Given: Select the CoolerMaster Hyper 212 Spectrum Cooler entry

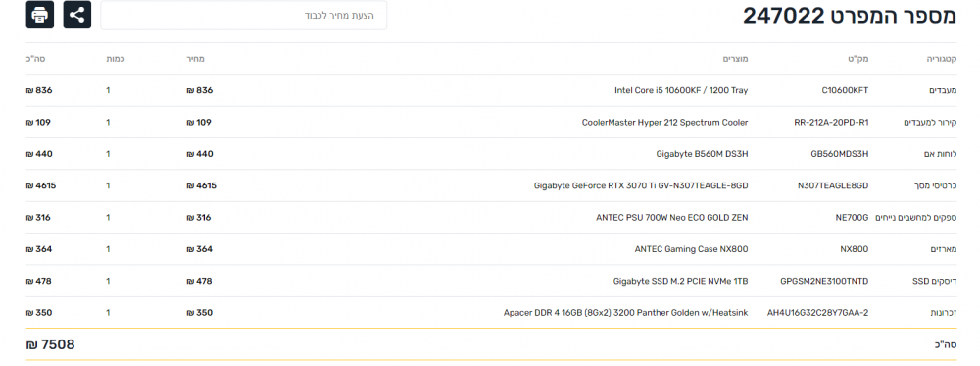Looking at the screenshot, I should (665, 123).
